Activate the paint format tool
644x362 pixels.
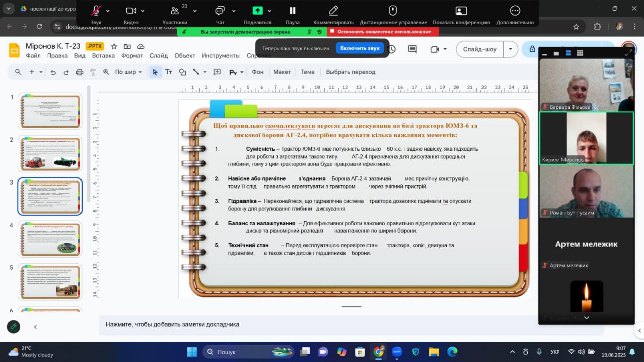coord(93,72)
